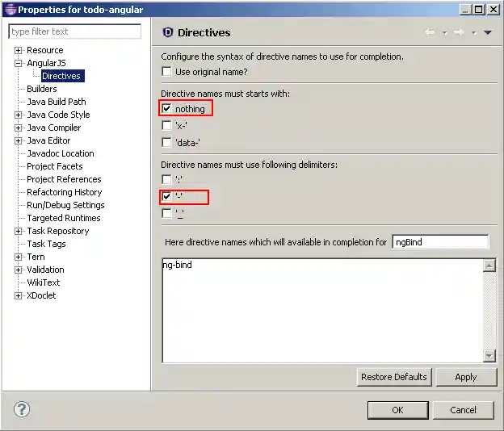Select Targeted Runtimes item
Image resolution: width=504 pixels, height=431 pixels.
[64, 218]
